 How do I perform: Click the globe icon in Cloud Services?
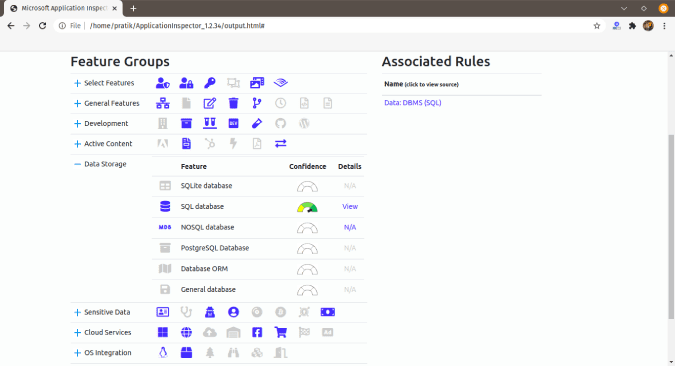186,332
